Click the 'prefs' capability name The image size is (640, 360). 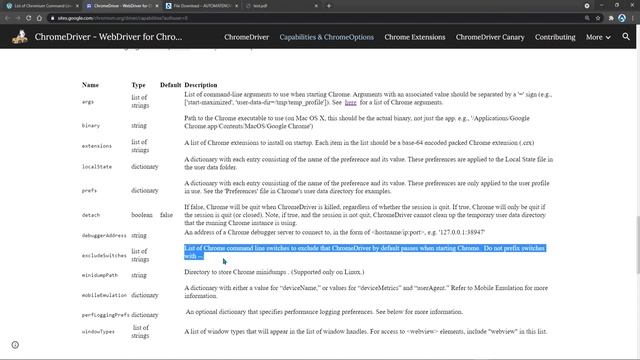tap(89, 190)
